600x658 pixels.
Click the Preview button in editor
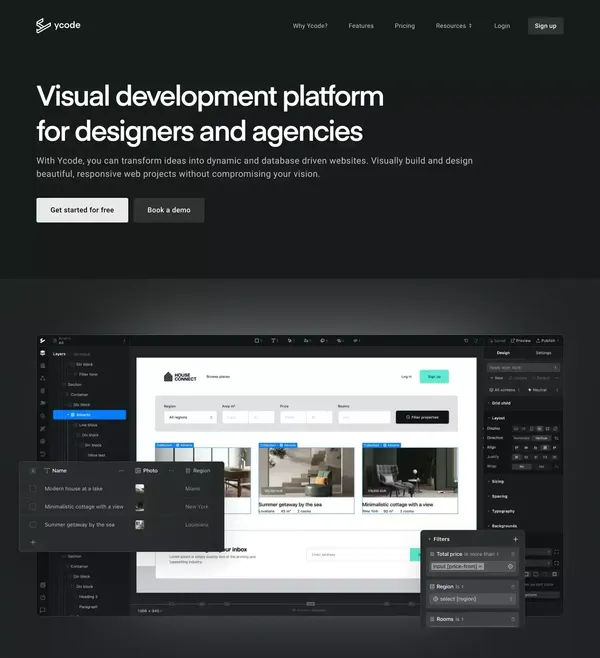(521, 340)
